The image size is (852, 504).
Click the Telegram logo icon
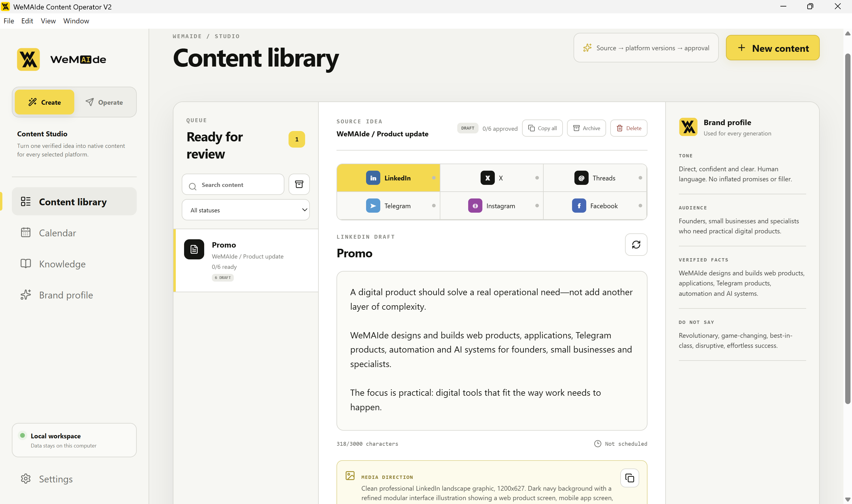(373, 206)
